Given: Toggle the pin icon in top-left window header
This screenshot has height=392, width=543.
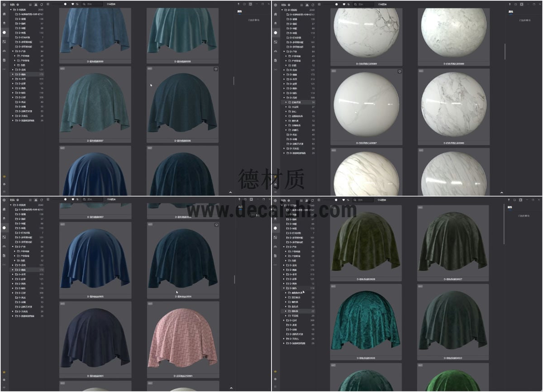Looking at the screenshot, I should pyautogui.click(x=238, y=4).
